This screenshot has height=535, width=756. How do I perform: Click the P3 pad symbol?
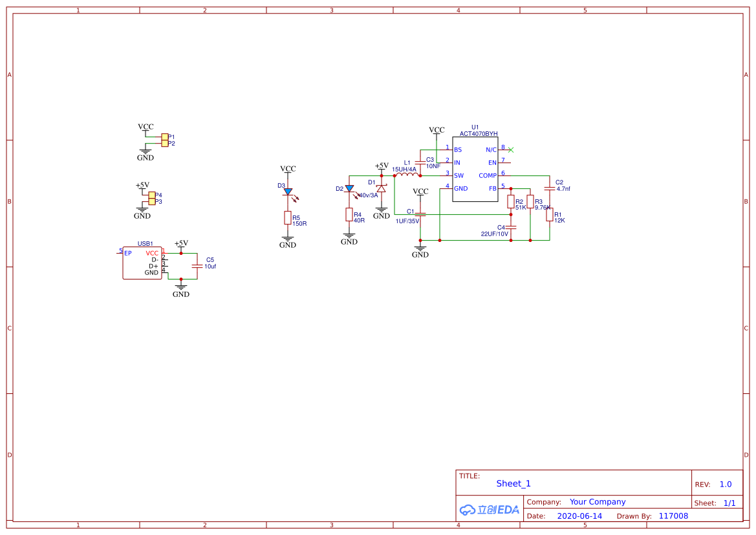152,202
